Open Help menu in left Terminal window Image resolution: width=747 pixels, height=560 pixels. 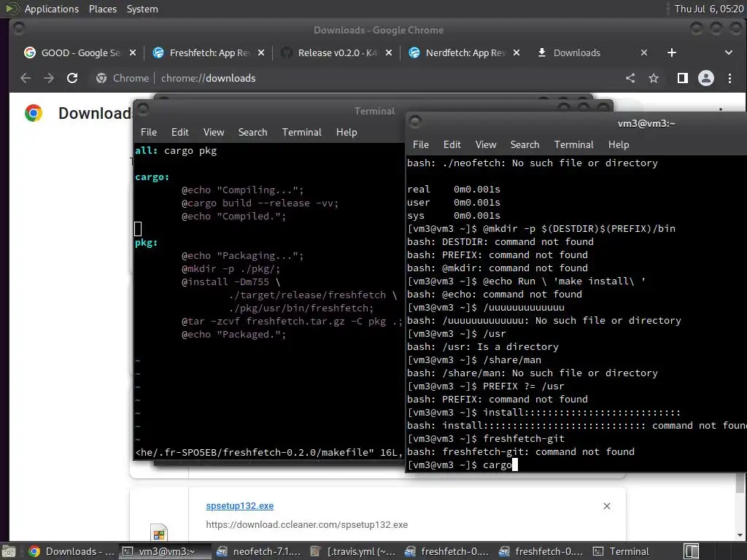[347, 133]
